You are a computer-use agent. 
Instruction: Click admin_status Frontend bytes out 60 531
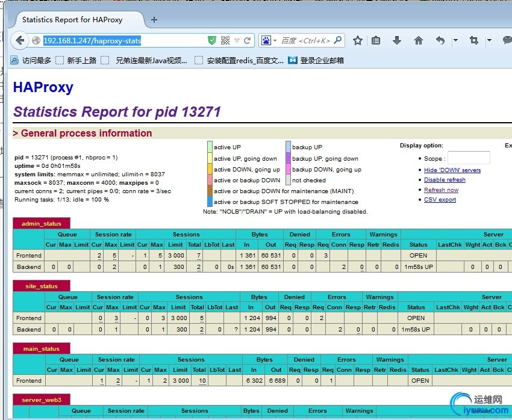point(271,255)
